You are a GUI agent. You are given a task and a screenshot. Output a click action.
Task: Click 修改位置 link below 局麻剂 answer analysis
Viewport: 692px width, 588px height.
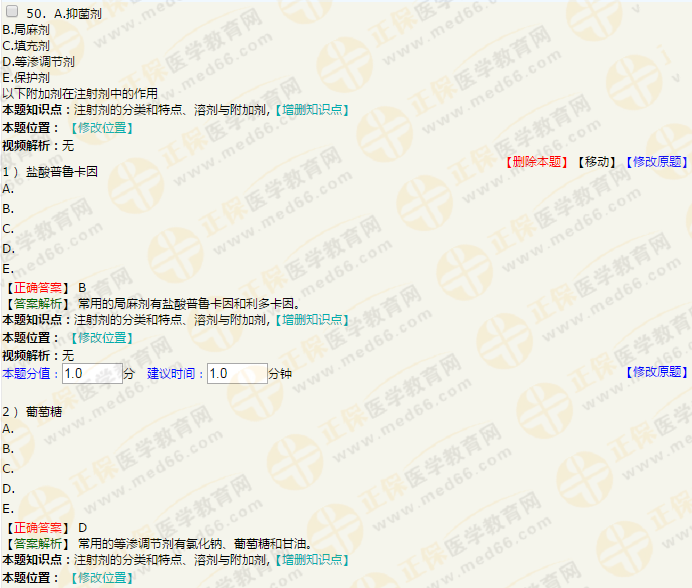(101, 338)
